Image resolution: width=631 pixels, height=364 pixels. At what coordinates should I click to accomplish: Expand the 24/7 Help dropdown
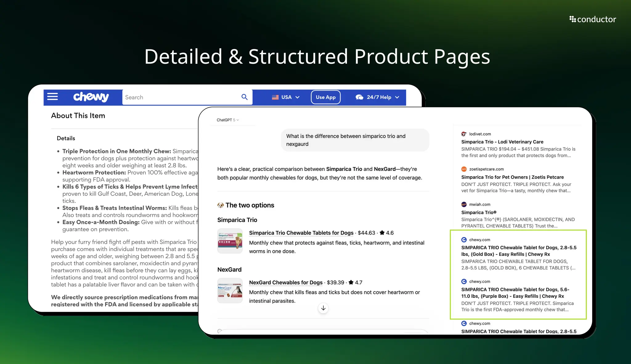click(397, 97)
